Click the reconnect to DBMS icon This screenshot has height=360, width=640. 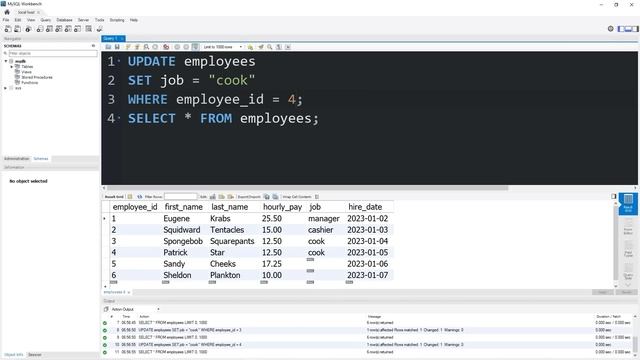coord(99,29)
